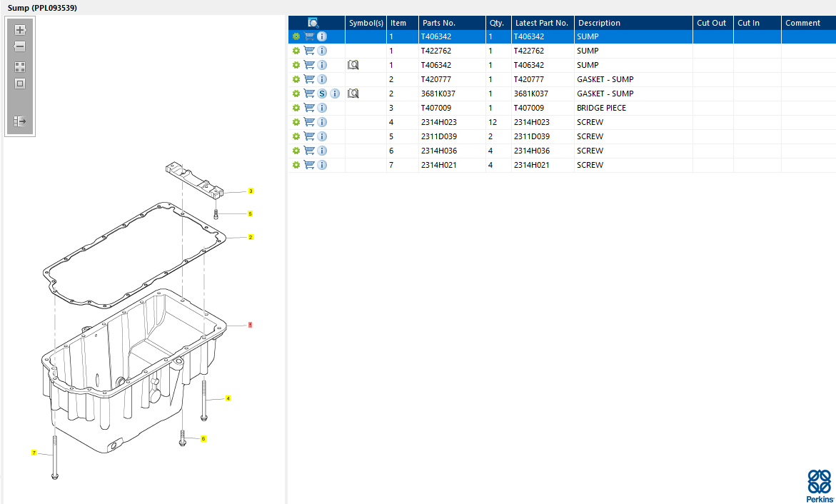Click 2311D039 in Latest Part No. column
Screen dimensions: 836x504
coord(532,136)
